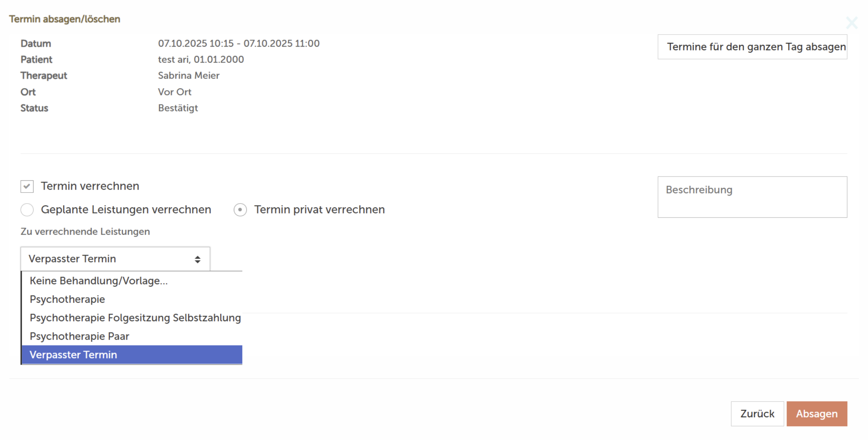Image resolution: width=868 pixels, height=440 pixels.
Task: Click Termine für den ganzen Tag absagen
Action: tap(752, 47)
